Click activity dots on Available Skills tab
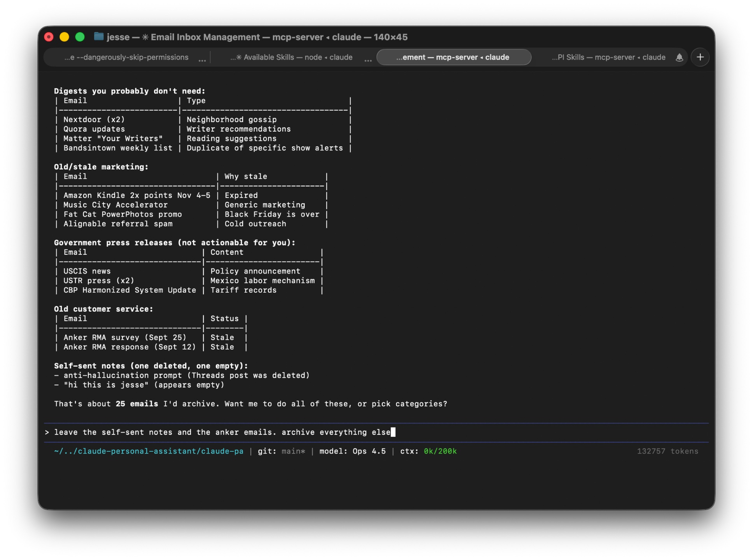The height and width of the screenshot is (560, 753). coord(368,60)
